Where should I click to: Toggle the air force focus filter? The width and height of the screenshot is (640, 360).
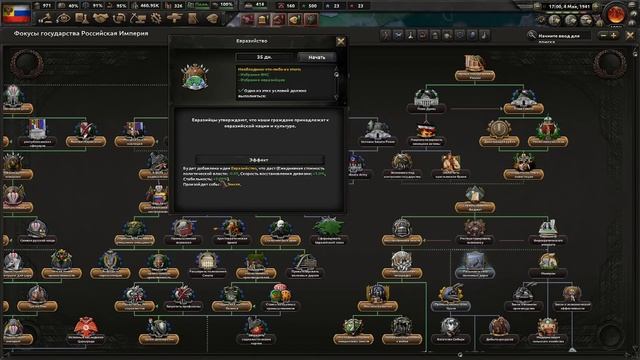pyautogui.click(x=398, y=36)
